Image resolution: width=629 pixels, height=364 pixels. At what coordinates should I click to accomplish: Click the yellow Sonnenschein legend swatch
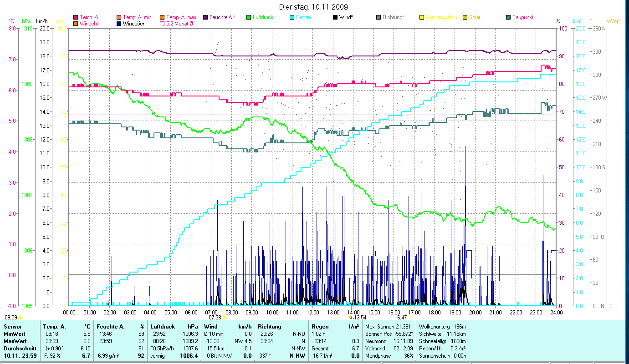click(422, 17)
